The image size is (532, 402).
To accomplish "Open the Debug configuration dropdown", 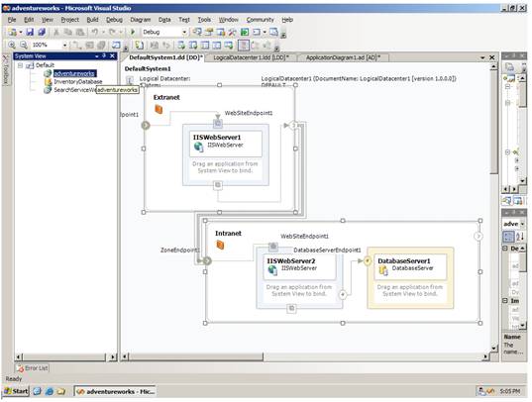I will tap(184, 33).
